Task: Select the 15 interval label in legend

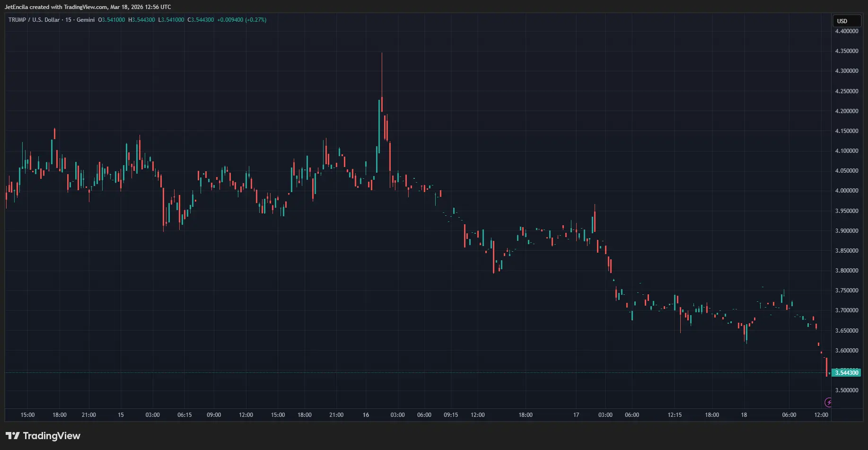Action: [x=69, y=20]
